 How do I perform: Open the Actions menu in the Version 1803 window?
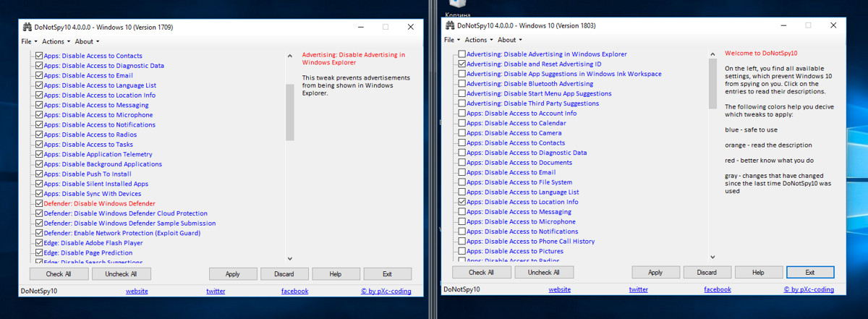[478, 40]
